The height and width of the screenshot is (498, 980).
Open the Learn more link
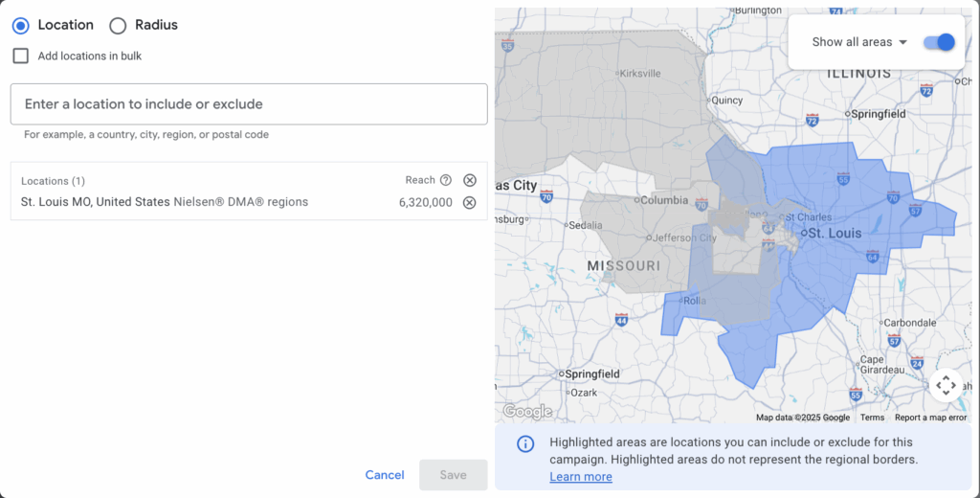click(x=581, y=477)
